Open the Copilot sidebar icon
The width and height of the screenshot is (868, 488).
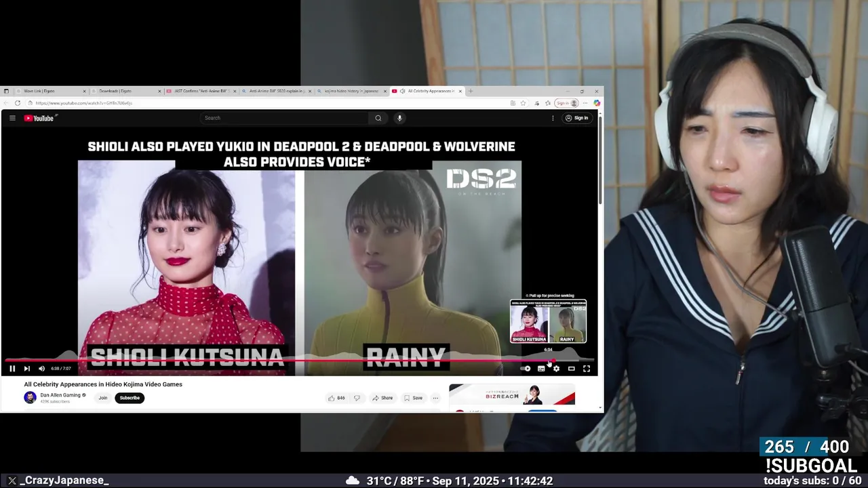597,103
